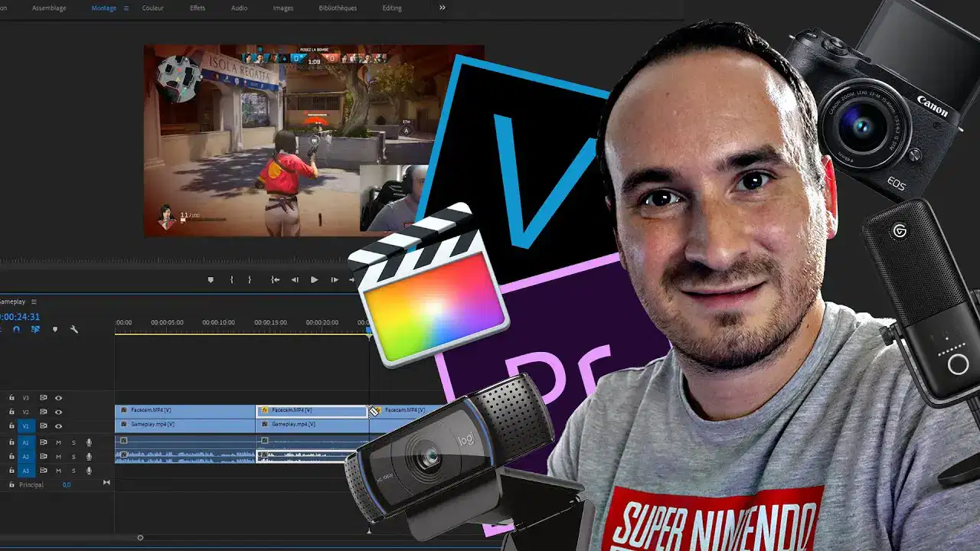Switch to Audio workspace
The width and height of the screenshot is (980, 551).
[x=240, y=8]
